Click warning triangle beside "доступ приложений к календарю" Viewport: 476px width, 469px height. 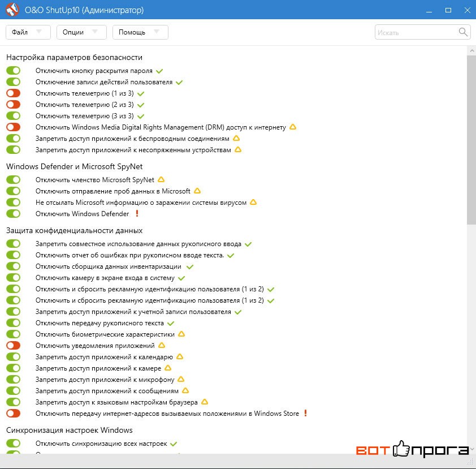click(x=180, y=356)
